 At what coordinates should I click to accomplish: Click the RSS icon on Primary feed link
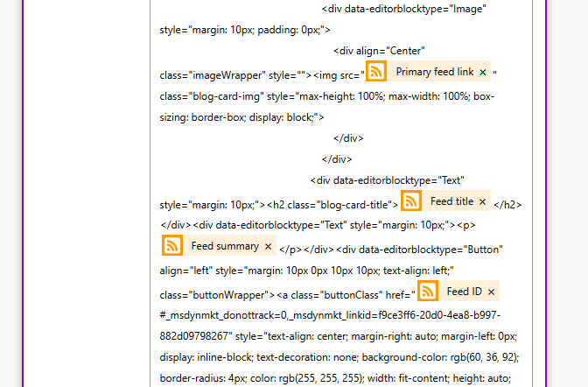coord(376,72)
